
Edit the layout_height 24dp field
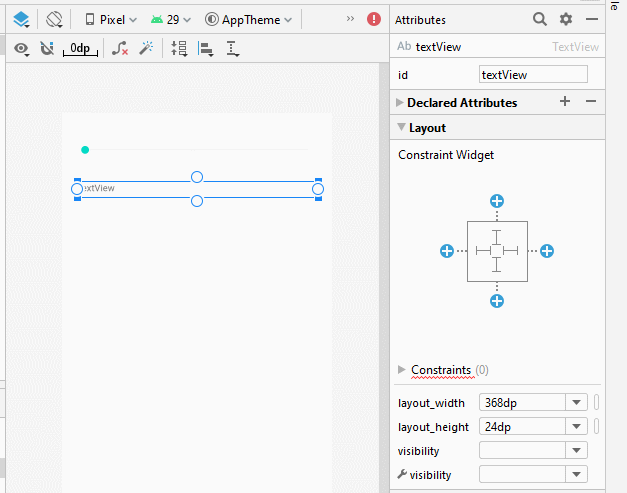[522, 427]
